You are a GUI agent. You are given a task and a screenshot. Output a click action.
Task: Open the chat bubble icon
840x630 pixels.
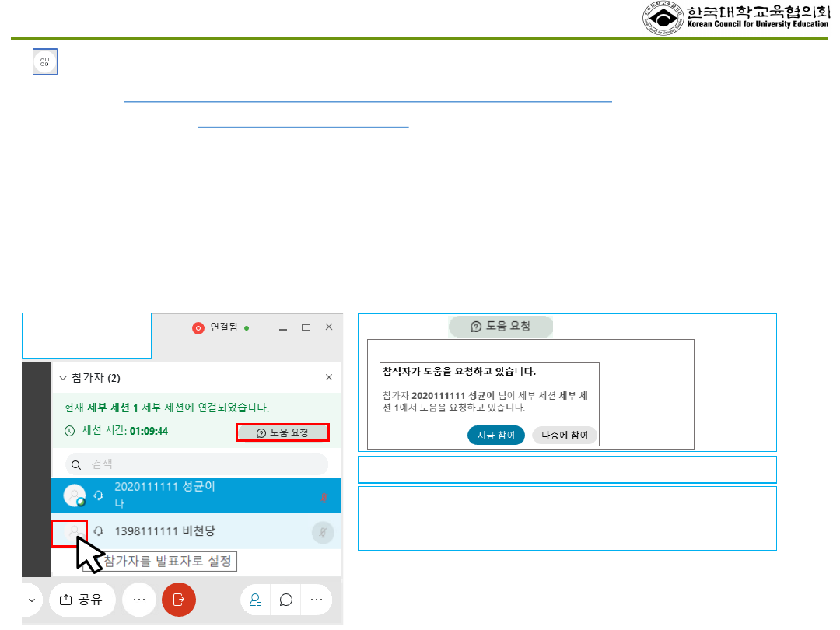pos(286,600)
